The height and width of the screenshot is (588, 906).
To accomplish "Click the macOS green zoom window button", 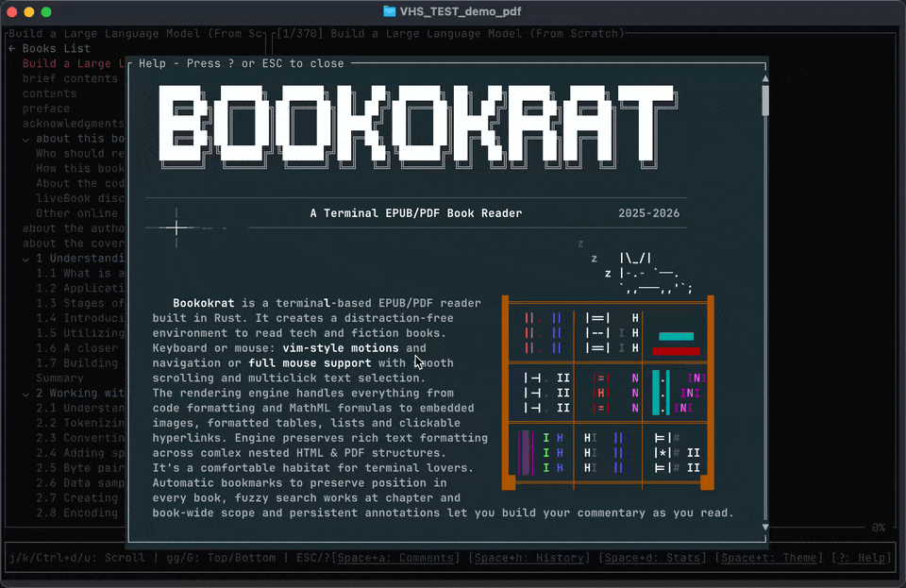I will [x=46, y=12].
